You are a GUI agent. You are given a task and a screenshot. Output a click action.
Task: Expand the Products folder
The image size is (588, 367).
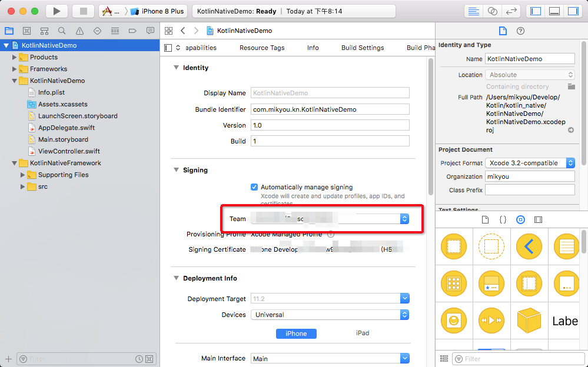[15, 58]
